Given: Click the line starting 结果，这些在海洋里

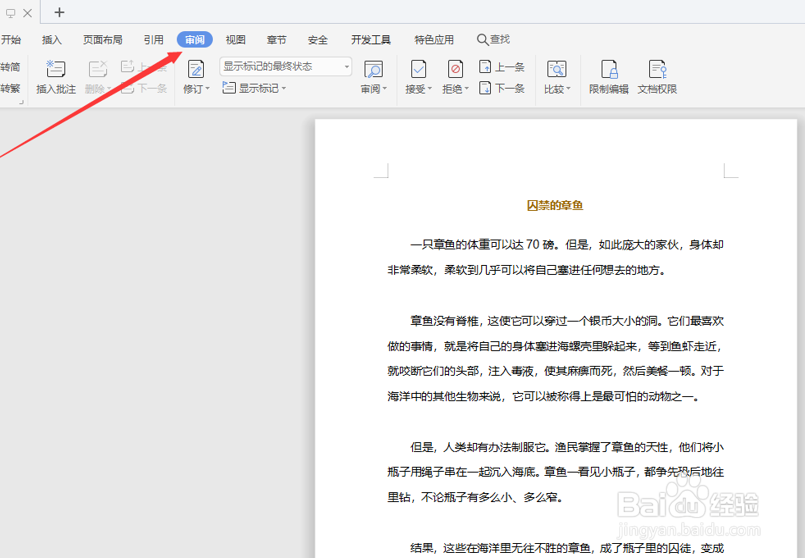Looking at the screenshot, I should (567, 548).
